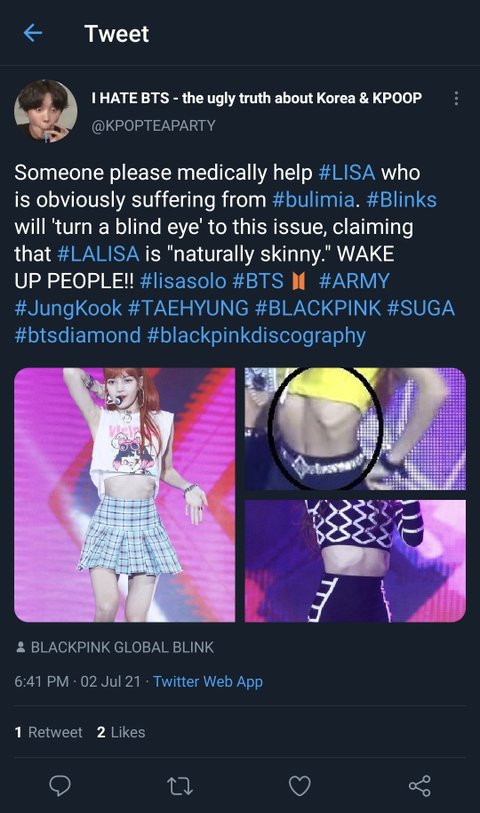
Task: Tap the reply speech bubble icon
Action: pos(60,786)
